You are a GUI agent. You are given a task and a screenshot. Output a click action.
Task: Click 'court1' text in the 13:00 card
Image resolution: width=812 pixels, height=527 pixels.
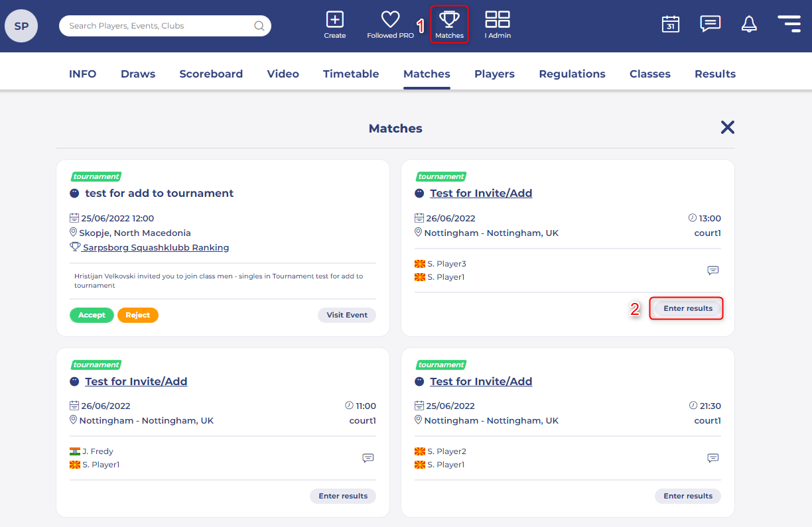click(707, 233)
